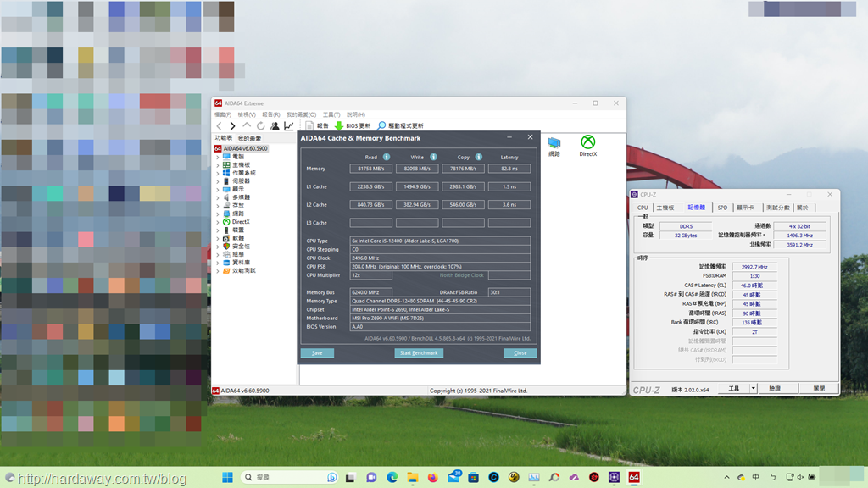Expand the last tree node in sidebar
The width and height of the screenshot is (868, 488).
click(x=218, y=270)
